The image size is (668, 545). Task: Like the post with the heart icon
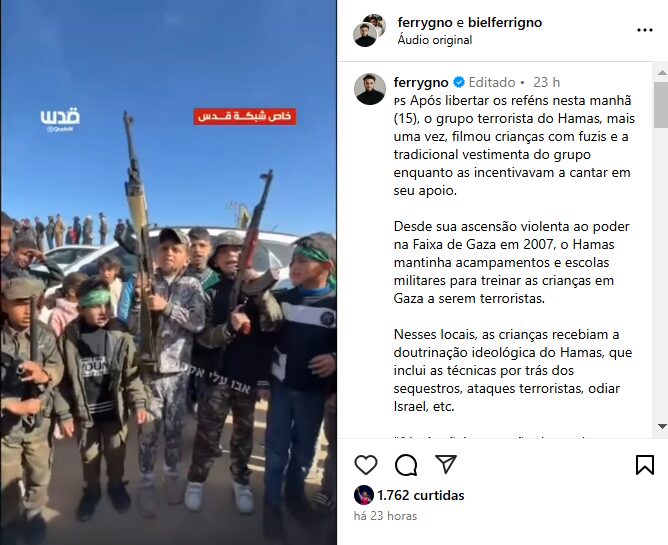coord(366,464)
